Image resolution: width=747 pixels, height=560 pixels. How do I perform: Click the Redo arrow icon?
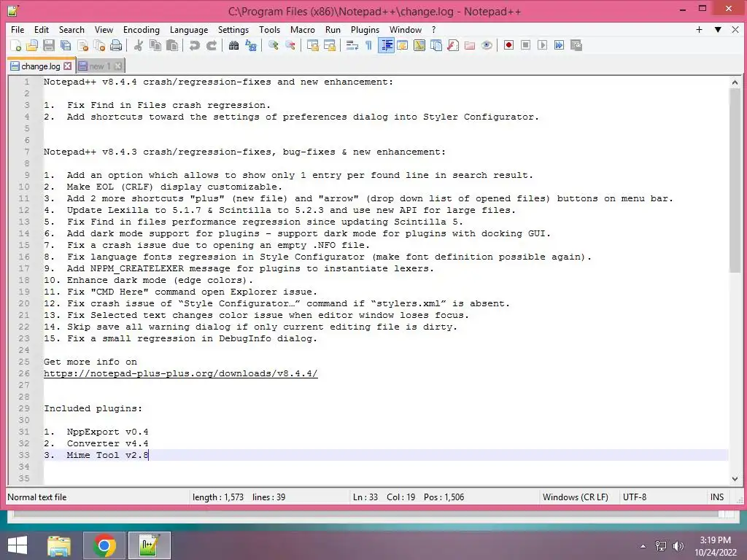pyautogui.click(x=212, y=45)
